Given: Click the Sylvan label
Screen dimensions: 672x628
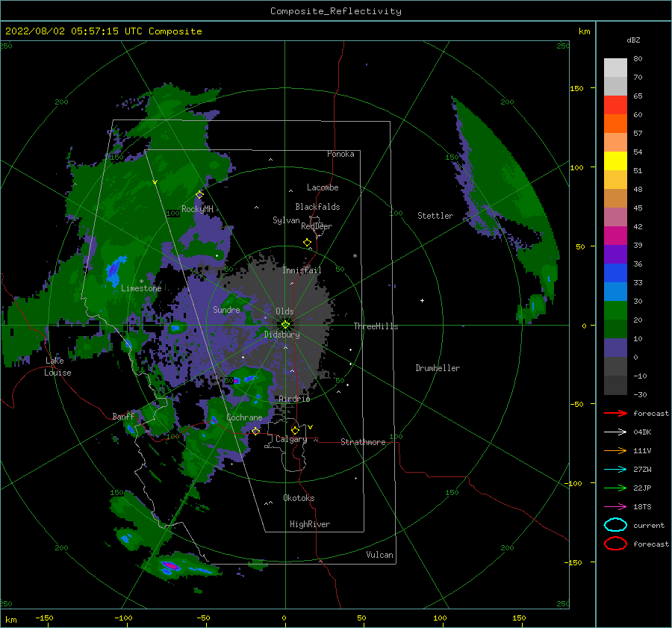Looking at the screenshot, I should (x=286, y=220).
